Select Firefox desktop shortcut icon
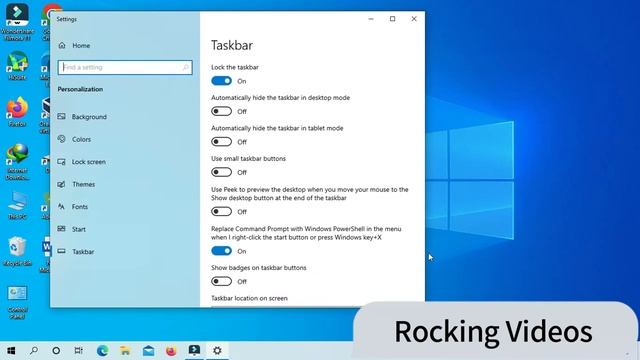The width and height of the screenshot is (640, 360). (x=17, y=112)
